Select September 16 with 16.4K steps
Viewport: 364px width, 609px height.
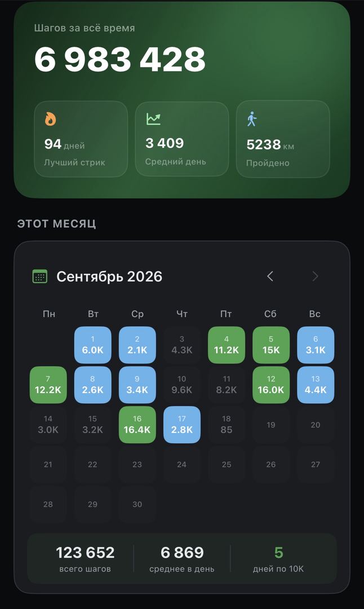137,425
